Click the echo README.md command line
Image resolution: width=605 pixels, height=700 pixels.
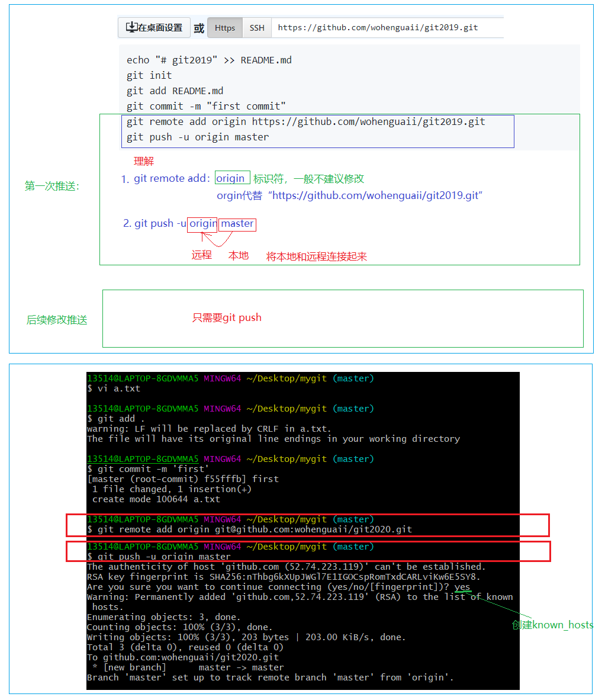(209, 60)
